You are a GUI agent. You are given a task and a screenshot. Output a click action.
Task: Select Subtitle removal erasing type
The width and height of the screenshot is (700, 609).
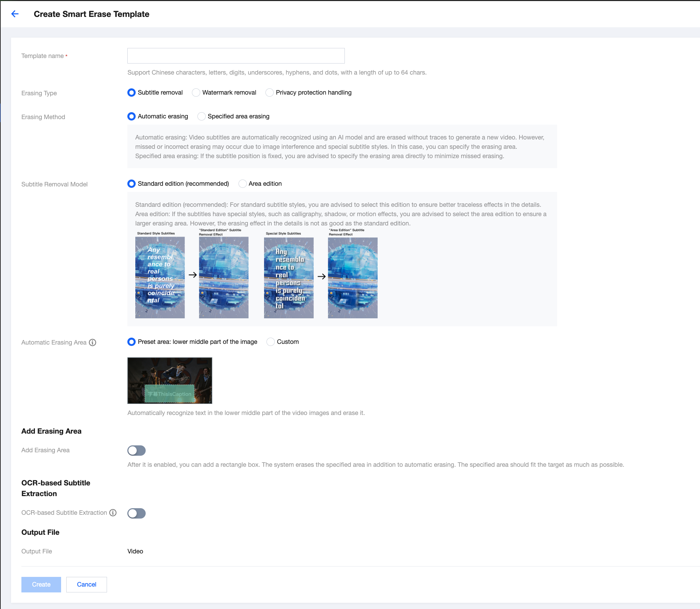pyautogui.click(x=132, y=93)
